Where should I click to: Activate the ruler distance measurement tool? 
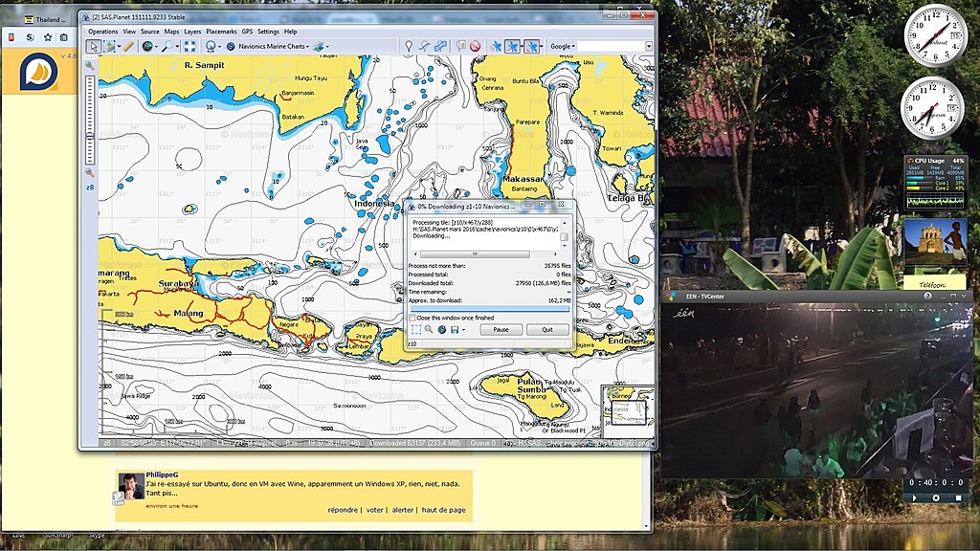[x=128, y=46]
